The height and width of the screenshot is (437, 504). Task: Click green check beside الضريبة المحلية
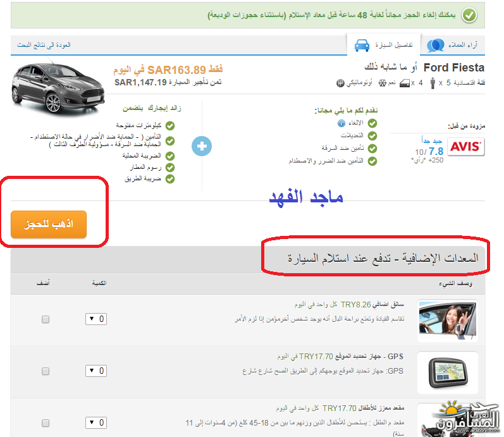[x=170, y=156]
